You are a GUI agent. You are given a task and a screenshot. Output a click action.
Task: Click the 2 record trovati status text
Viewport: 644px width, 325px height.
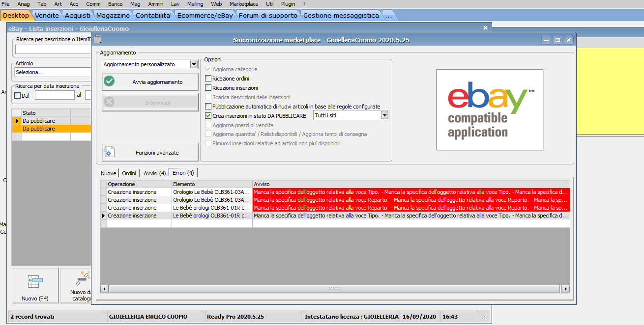coord(32,317)
